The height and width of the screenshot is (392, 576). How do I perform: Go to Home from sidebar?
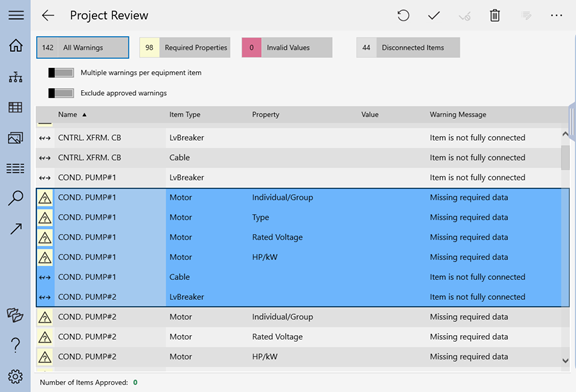click(16, 46)
